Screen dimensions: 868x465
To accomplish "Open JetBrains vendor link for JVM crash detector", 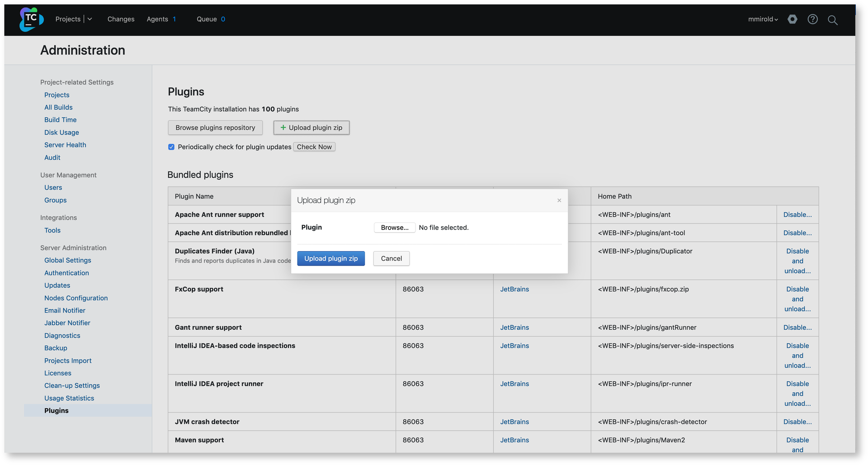I will [514, 422].
